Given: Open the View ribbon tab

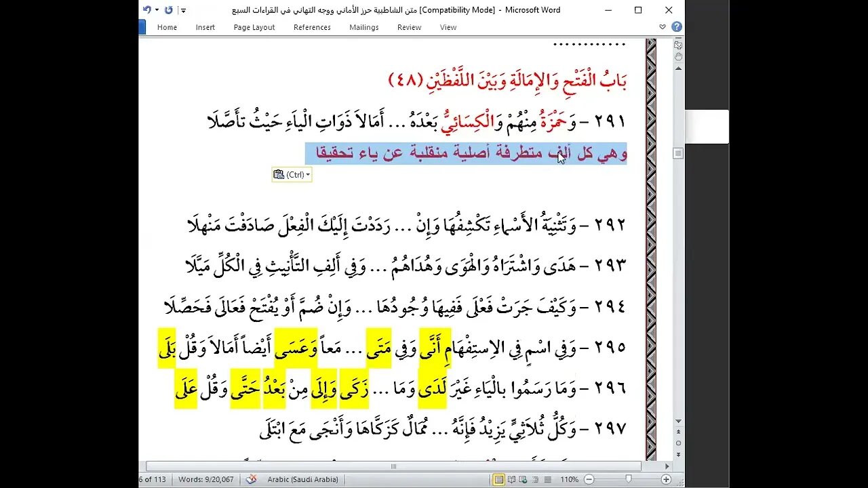Looking at the screenshot, I should pyautogui.click(x=448, y=27).
